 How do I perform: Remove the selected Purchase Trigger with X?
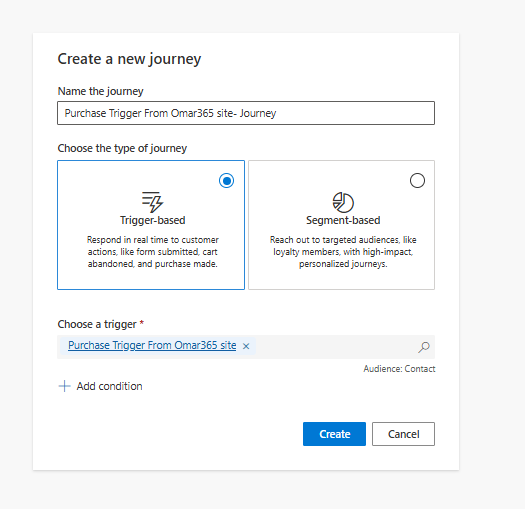(x=246, y=346)
